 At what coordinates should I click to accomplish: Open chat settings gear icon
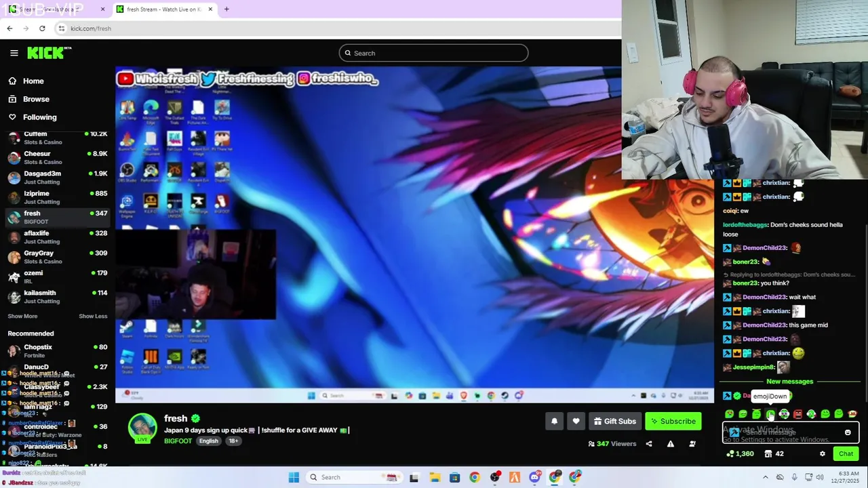coord(823,454)
